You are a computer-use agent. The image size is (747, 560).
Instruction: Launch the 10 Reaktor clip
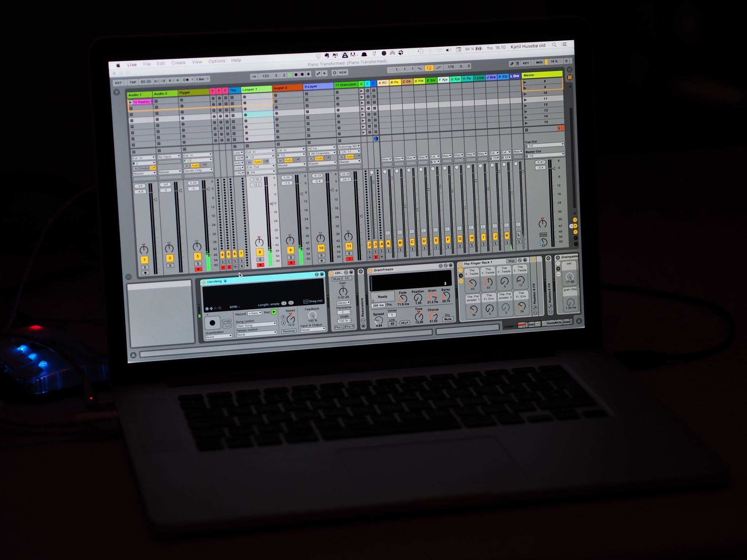[131, 102]
